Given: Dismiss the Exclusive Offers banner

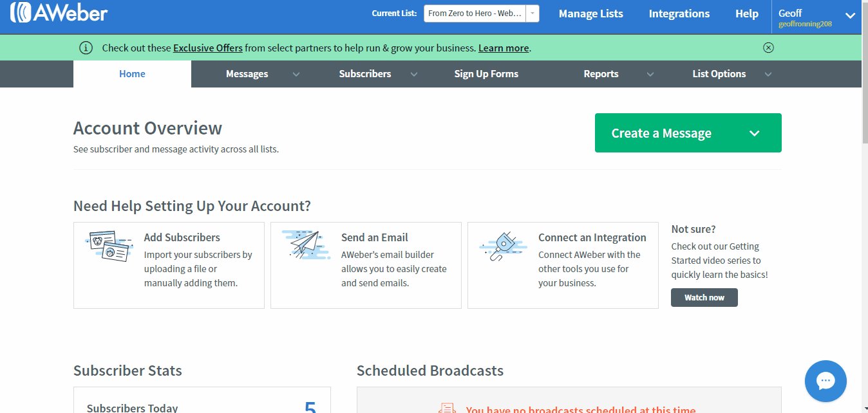Looking at the screenshot, I should (768, 48).
